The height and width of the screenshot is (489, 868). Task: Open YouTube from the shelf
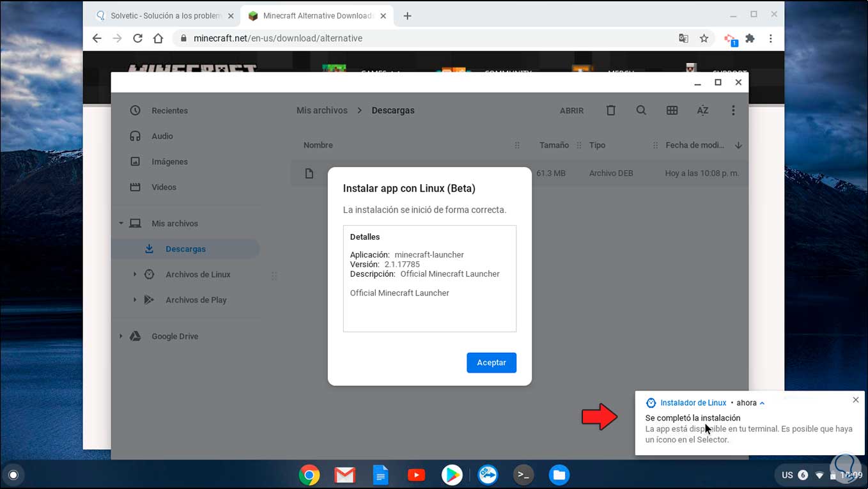pyautogui.click(x=416, y=475)
